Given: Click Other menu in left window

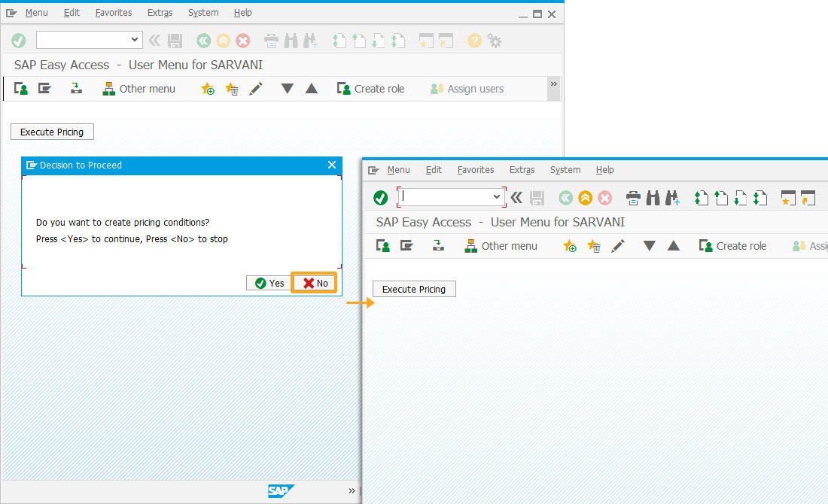Looking at the screenshot, I should [x=139, y=89].
